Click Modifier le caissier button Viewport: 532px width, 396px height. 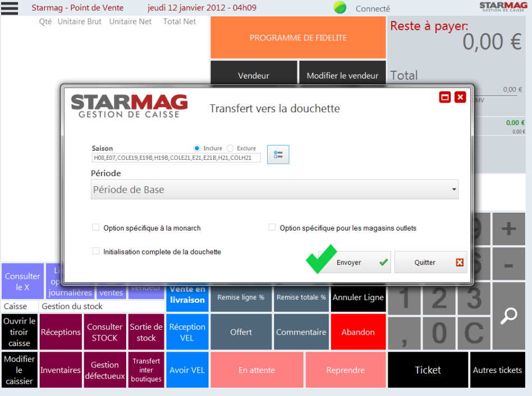(19, 370)
